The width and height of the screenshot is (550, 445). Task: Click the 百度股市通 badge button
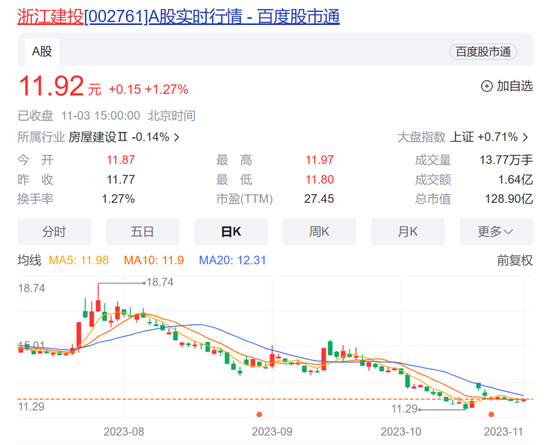pos(483,52)
